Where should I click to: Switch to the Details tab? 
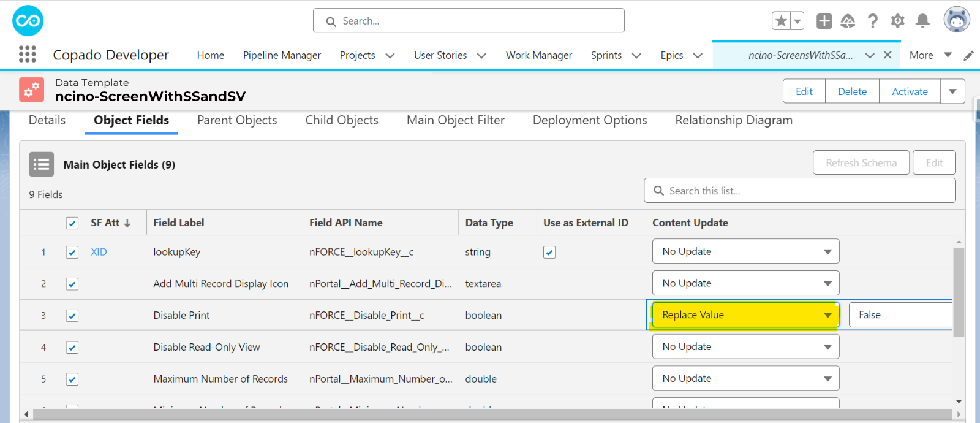47,120
